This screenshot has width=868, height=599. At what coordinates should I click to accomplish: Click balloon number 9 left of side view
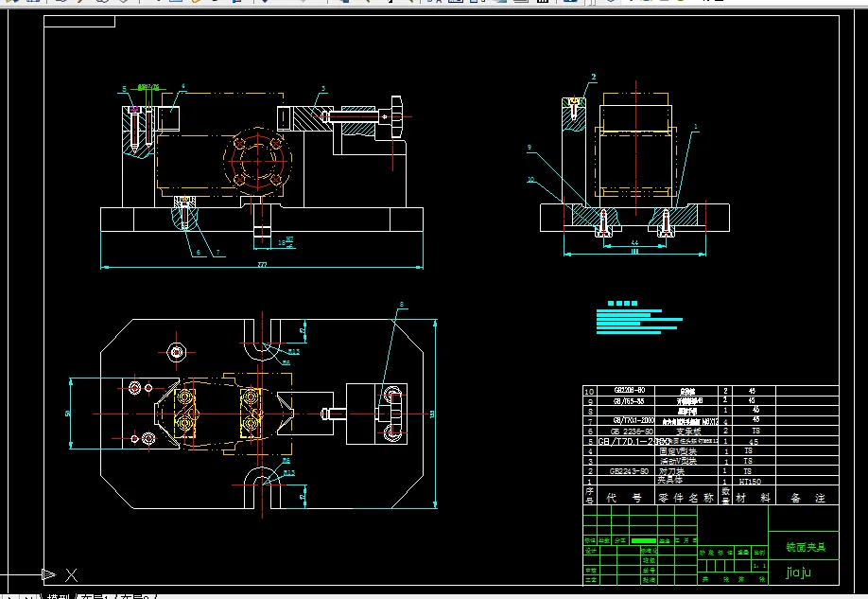pyautogui.click(x=529, y=148)
